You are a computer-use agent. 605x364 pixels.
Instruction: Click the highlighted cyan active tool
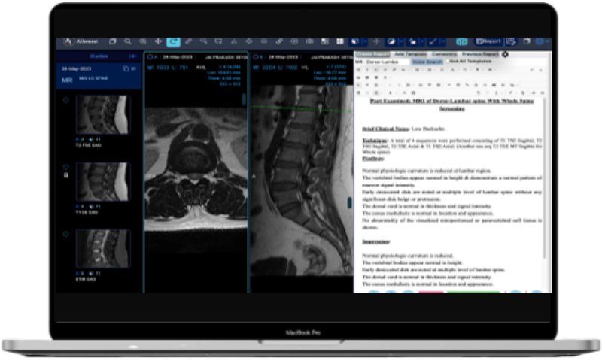(x=173, y=41)
